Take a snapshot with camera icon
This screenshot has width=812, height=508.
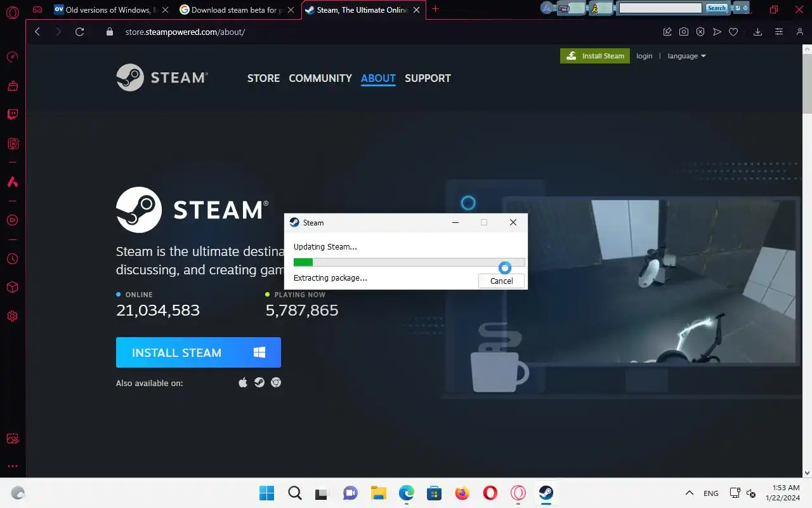click(684, 32)
